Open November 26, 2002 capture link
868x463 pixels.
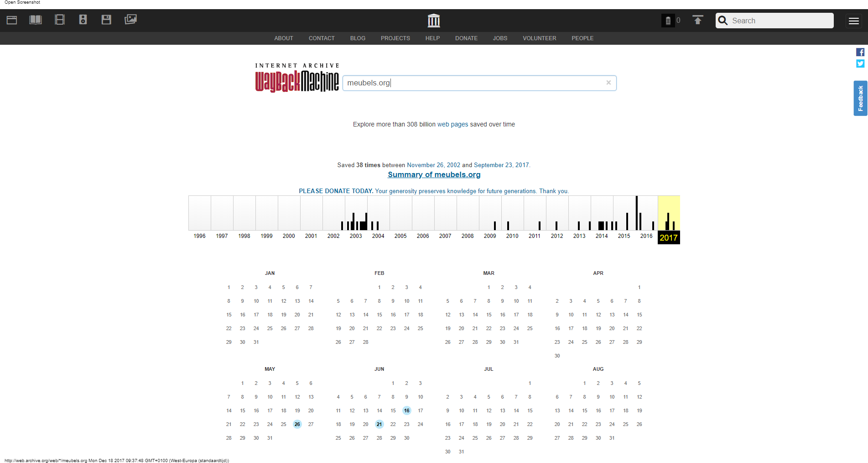(433, 165)
